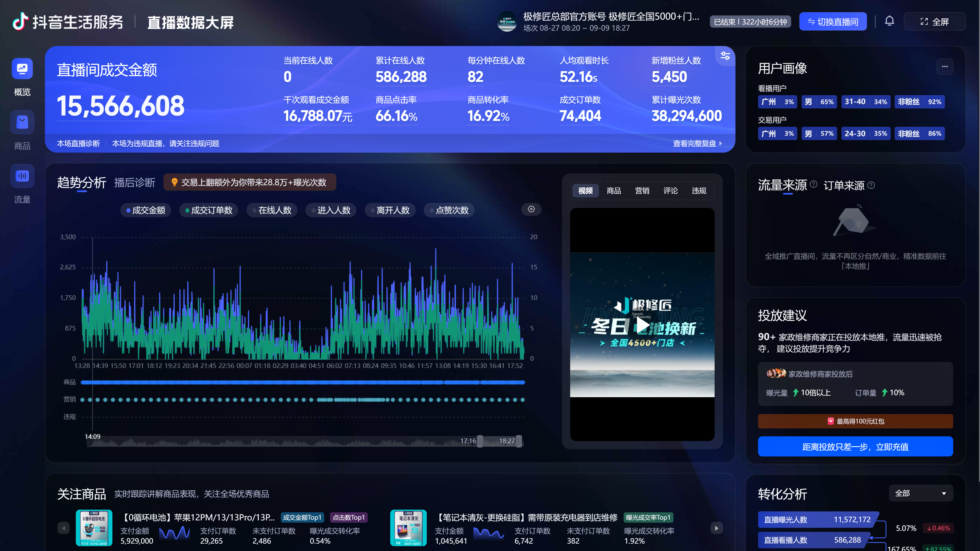Click the 曝光成交率Top1 tag
Viewport: 980px width, 551px height.
[x=648, y=517]
